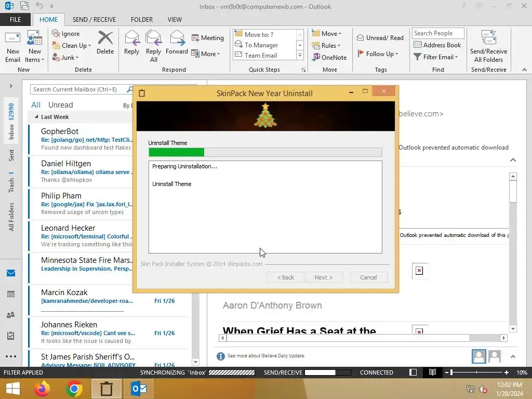The image size is (532, 399).
Task: Select the 'Move to: ?' quick step
Action: (x=265, y=35)
